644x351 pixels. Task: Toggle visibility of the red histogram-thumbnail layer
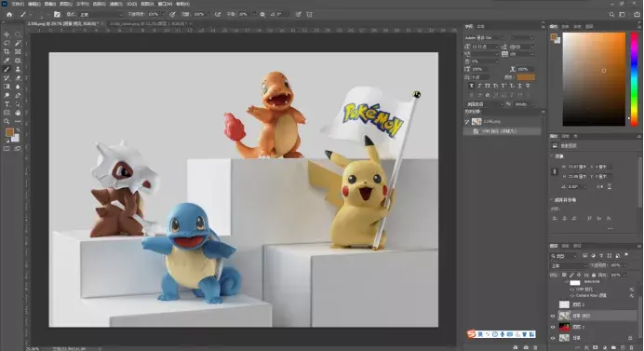(x=553, y=327)
